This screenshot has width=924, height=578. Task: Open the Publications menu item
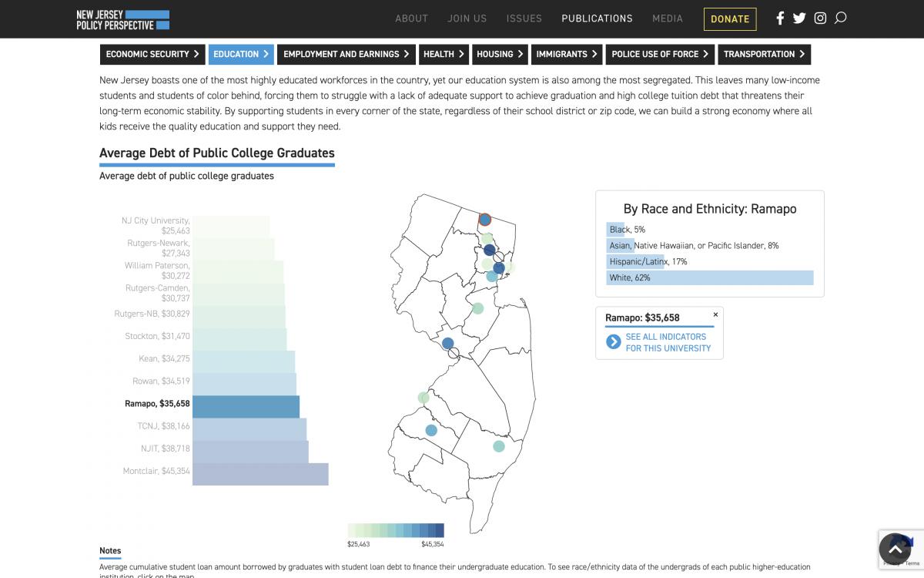pos(597,18)
